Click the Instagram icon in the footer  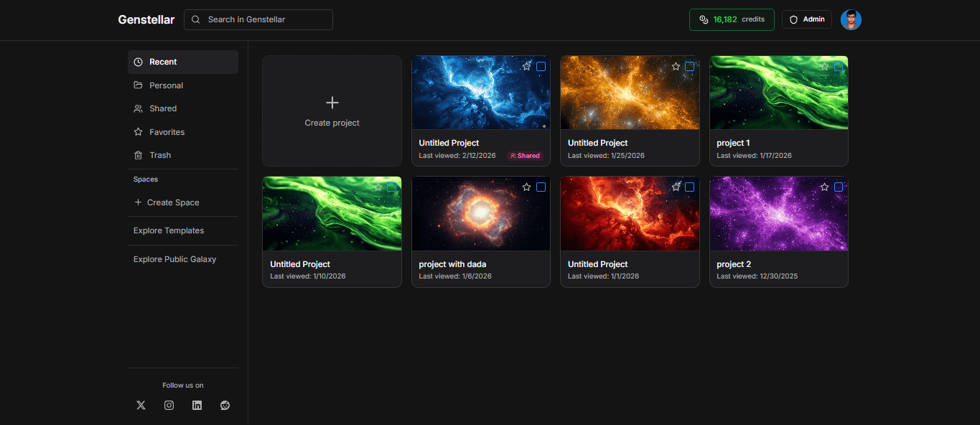click(169, 405)
